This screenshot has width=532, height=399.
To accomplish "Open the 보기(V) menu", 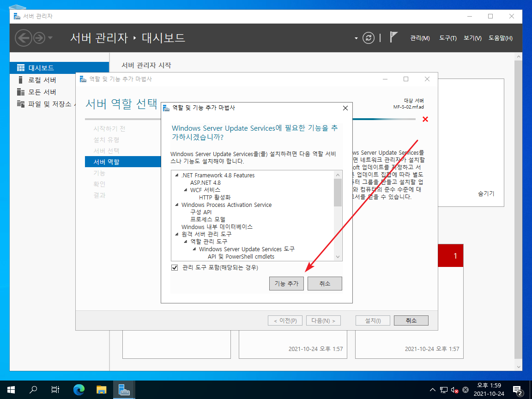I will pyautogui.click(x=472, y=38).
